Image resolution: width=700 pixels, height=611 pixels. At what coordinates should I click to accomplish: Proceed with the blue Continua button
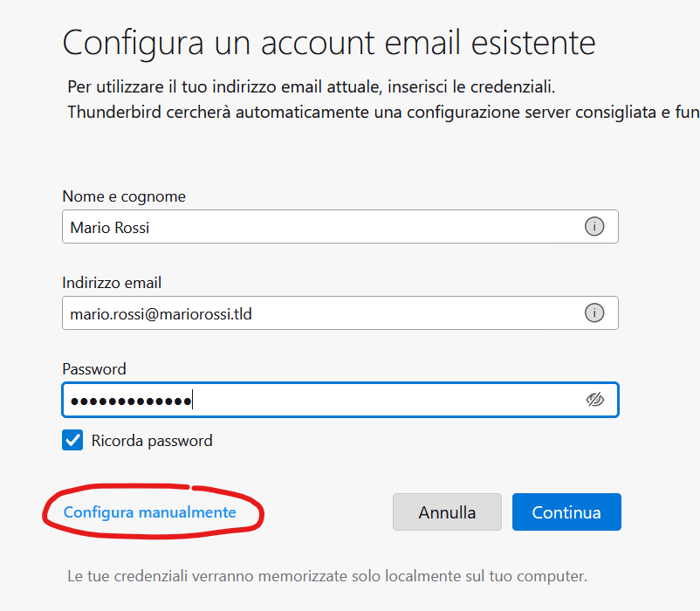[566, 511]
